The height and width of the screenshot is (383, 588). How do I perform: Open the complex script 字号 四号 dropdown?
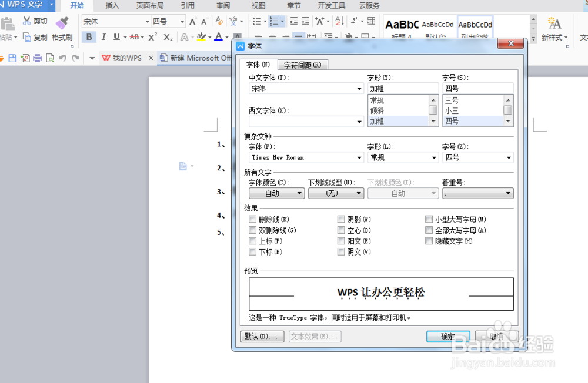pyautogui.click(x=509, y=158)
